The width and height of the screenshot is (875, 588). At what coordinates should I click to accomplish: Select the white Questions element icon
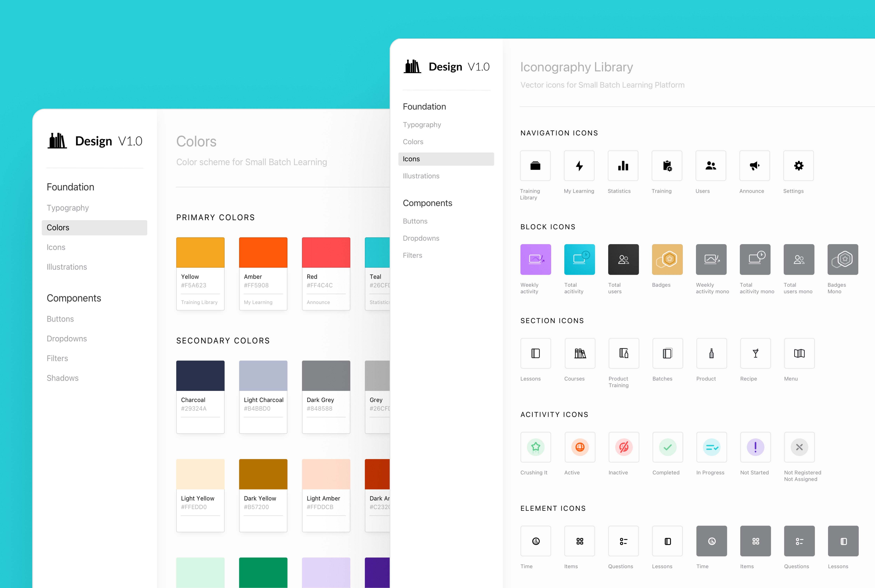[x=623, y=541]
